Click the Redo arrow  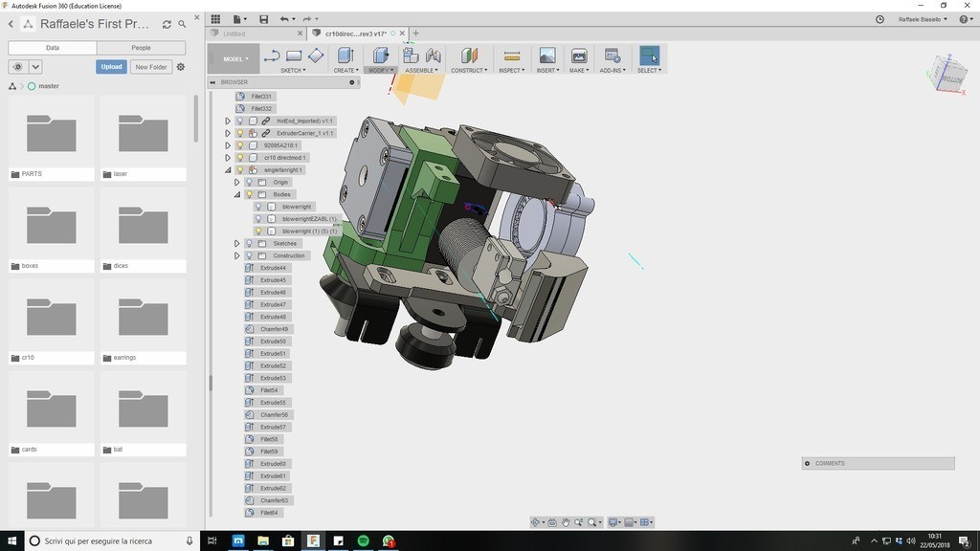pyautogui.click(x=306, y=19)
